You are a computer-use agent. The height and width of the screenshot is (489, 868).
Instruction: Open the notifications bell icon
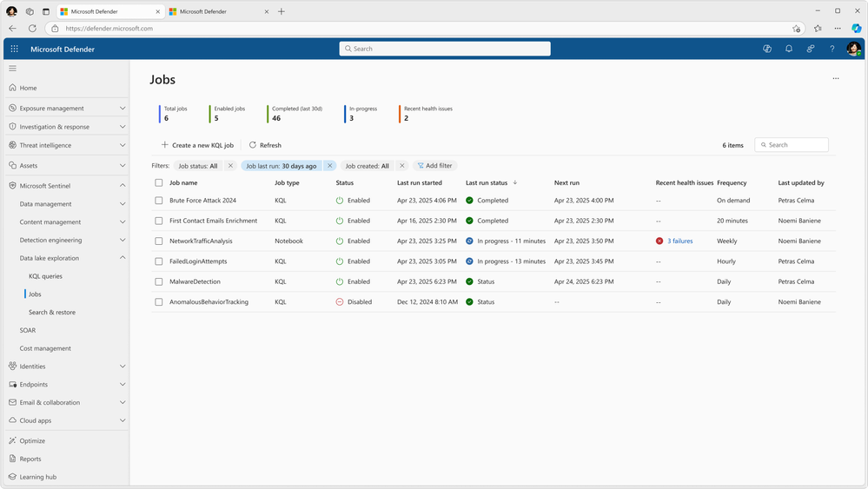[x=789, y=49]
